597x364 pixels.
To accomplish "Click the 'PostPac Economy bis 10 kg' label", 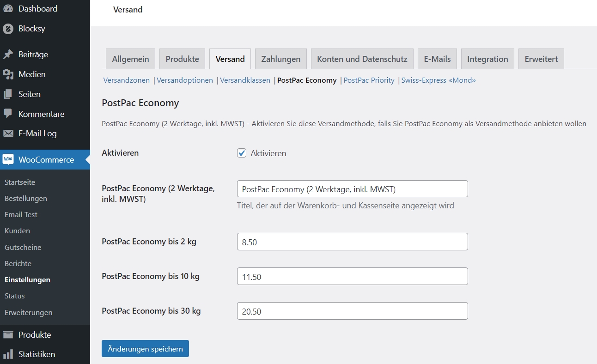I will click(151, 276).
